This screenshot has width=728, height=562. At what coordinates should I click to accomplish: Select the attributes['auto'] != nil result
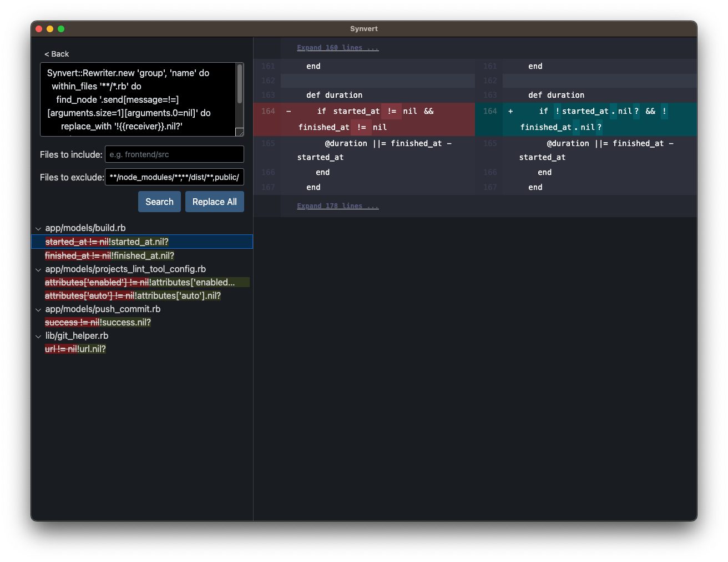pyautogui.click(x=133, y=295)
